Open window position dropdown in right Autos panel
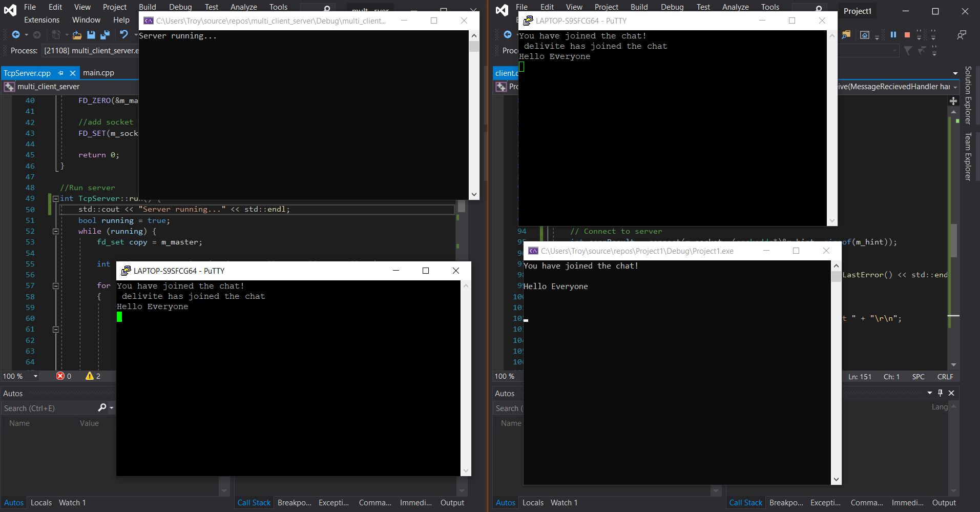 click(930, 393)
